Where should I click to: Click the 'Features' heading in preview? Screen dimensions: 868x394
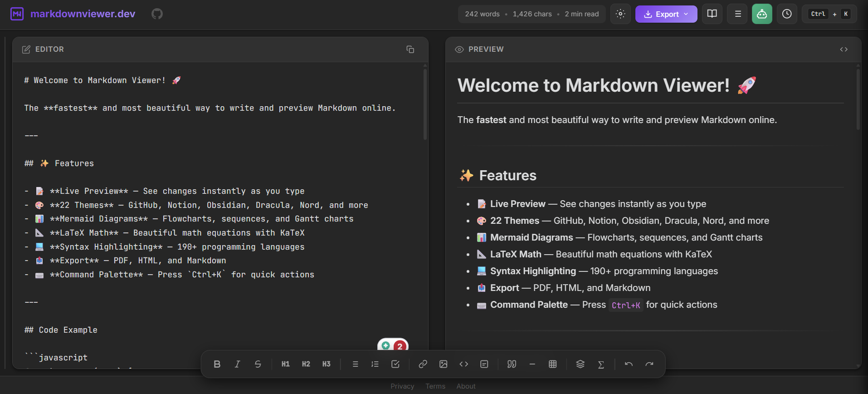pos(497,176)
